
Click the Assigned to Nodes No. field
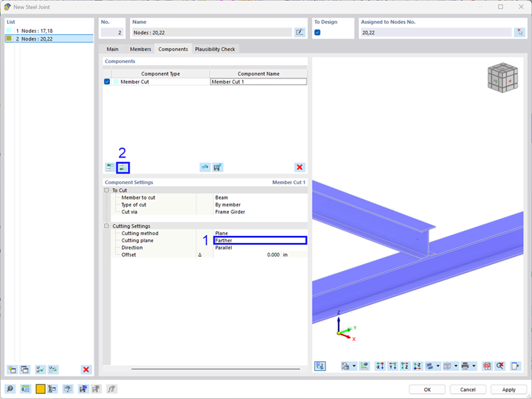pos(436,33)
